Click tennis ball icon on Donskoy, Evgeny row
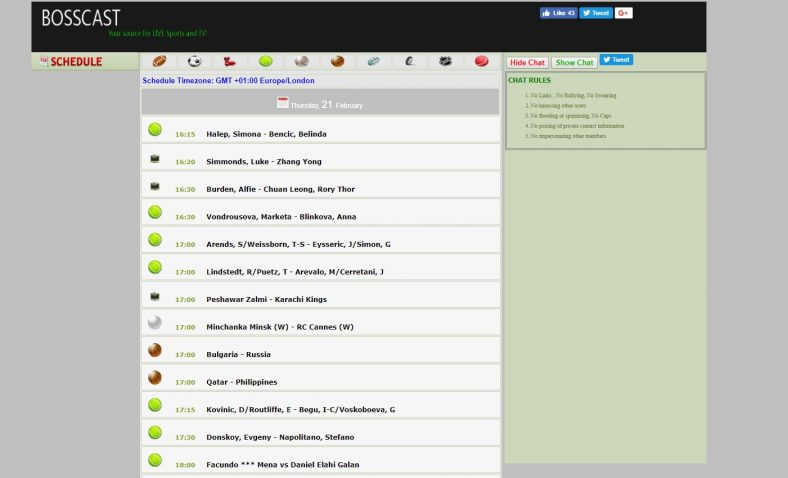The image size is (788, 478). [x=155, y=432]
